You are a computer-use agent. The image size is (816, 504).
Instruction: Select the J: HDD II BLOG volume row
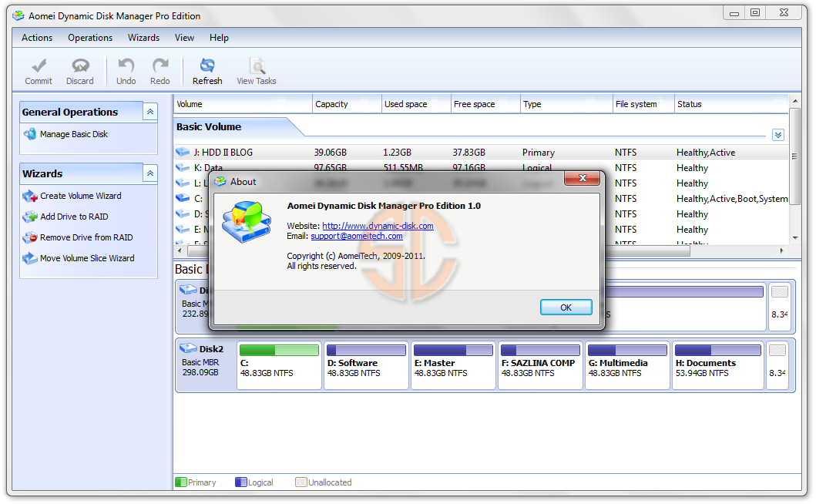pyautogui.click(x=482, y=152)
